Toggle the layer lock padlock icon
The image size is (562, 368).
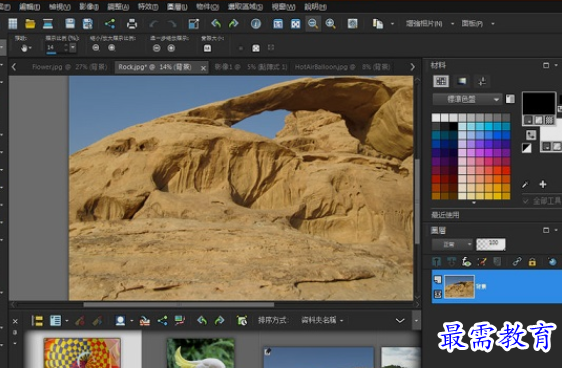point(532,262)
